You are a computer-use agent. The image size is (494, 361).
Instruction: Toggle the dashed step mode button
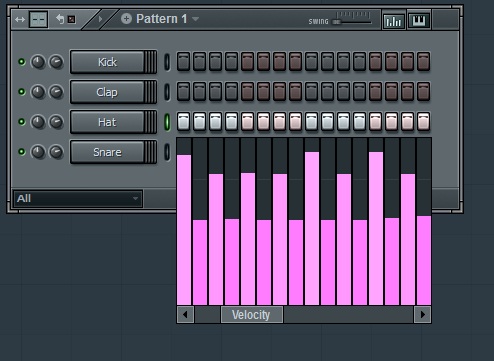tap(38, 20)
